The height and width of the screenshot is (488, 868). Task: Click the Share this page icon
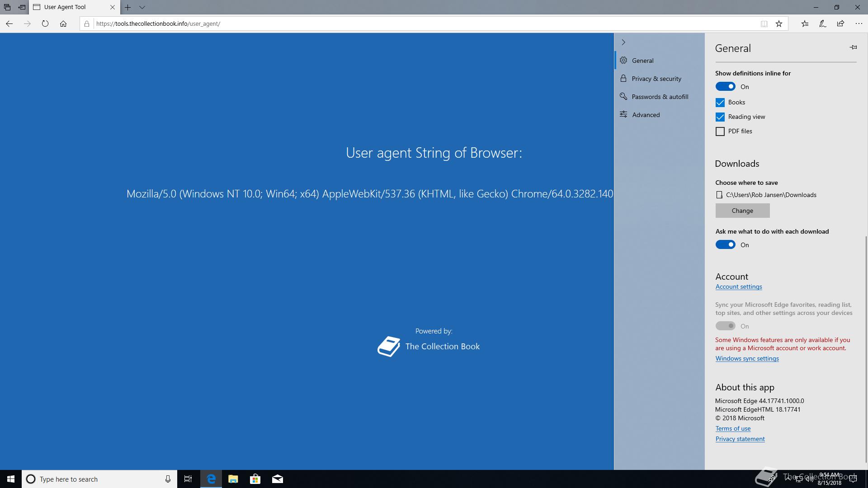pyautogui.click(x=840, y=24)
